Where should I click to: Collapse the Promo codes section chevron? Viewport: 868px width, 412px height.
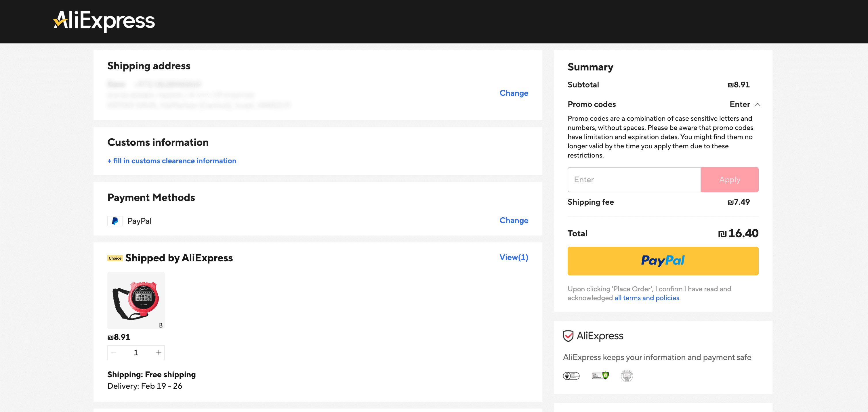coord(758,105)
